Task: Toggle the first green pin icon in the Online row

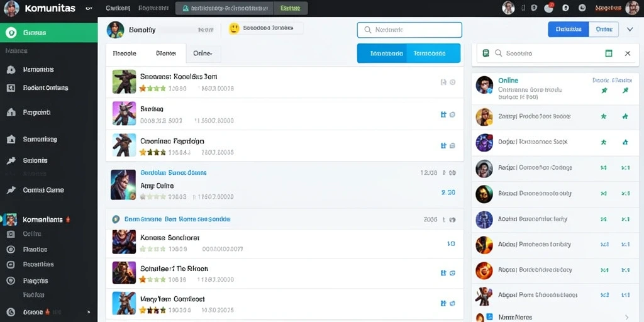Action: pos(604,91)
